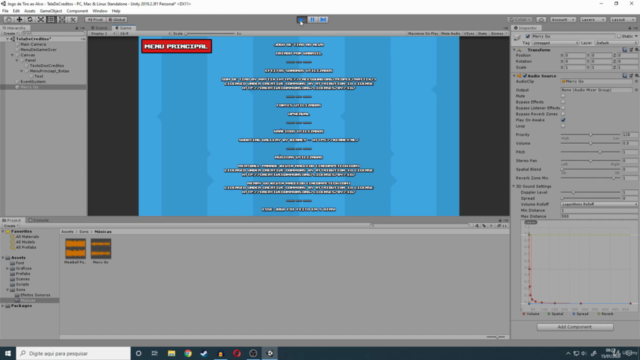The image size is (640, 360).
Task: Lock the Hierarchy panel
Action: (x=77, y=28)
